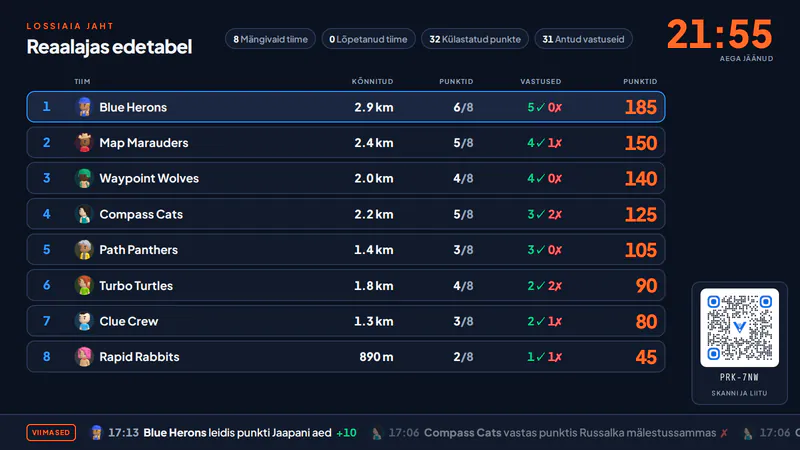
Task: Click the KÕNNITUD column header
Action: pos(372,82)
